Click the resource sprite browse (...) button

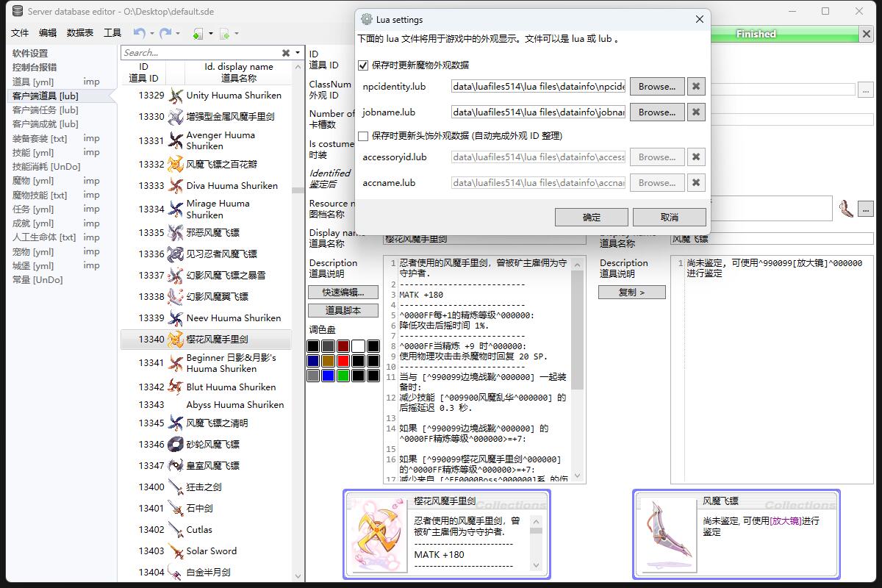(865, 209)
